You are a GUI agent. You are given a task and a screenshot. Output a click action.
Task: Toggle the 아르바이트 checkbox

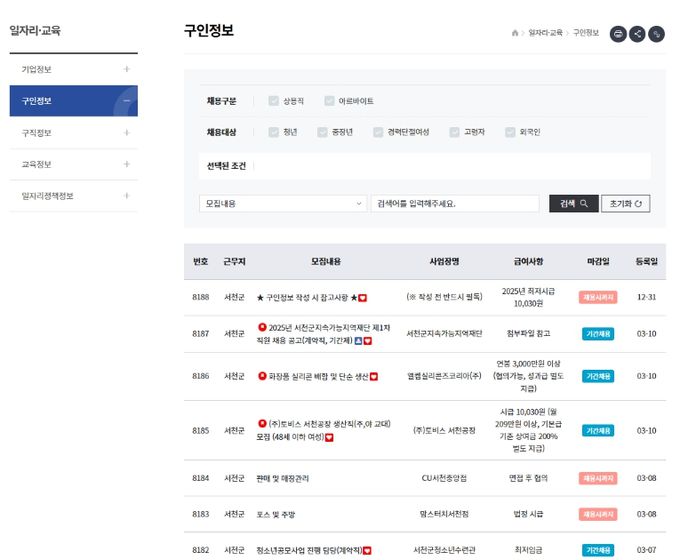click(x=329, y=101)
